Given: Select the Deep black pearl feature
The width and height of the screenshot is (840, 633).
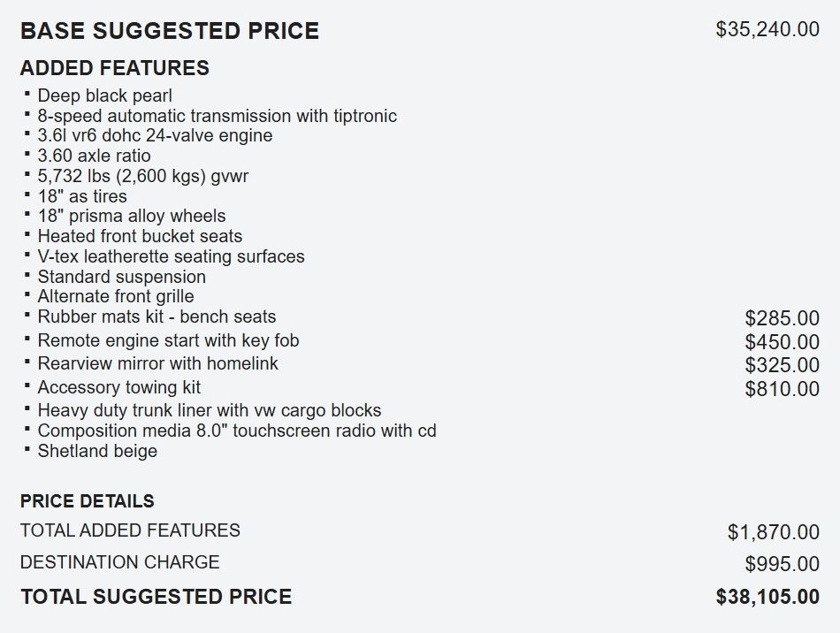Looking at the screenshot, I should tap(104, 95).
